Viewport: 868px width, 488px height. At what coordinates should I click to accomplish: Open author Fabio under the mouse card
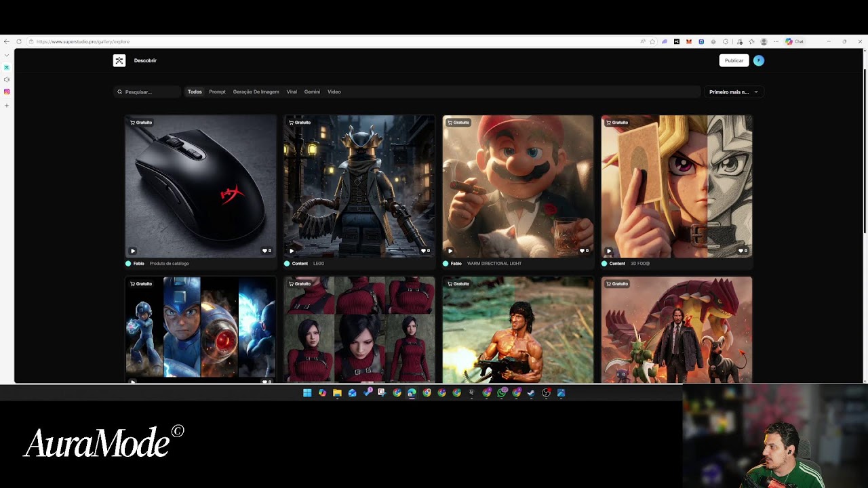138,263
